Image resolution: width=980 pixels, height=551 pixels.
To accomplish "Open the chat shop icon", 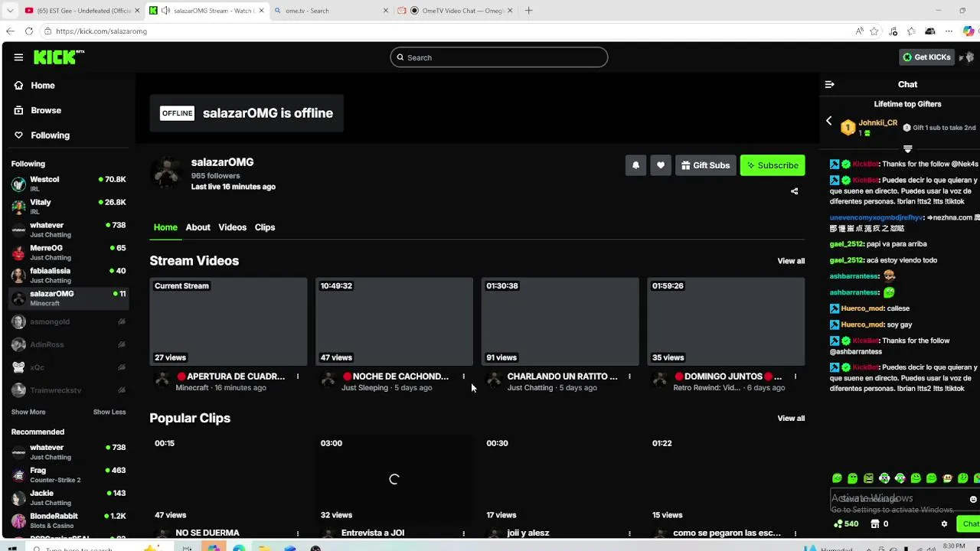I will [x=875, y=524].
